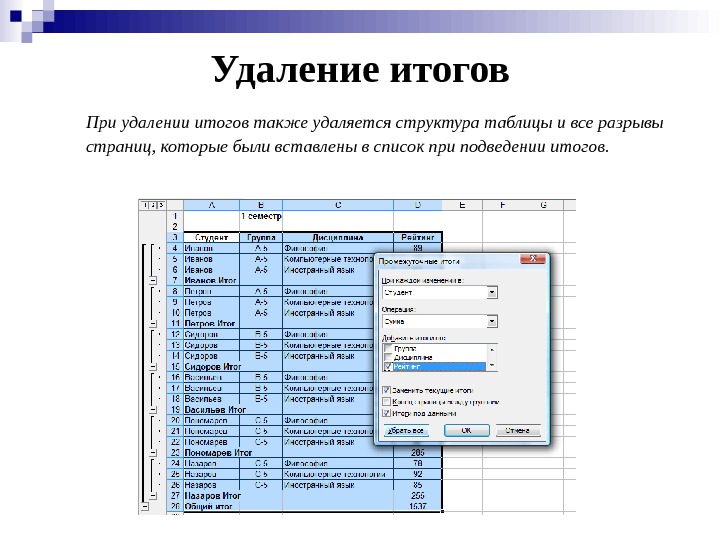Screen dimensions: 720x540
Task: Open the 'При каждом изменении в' dropdown
Action: click(492, 292)
